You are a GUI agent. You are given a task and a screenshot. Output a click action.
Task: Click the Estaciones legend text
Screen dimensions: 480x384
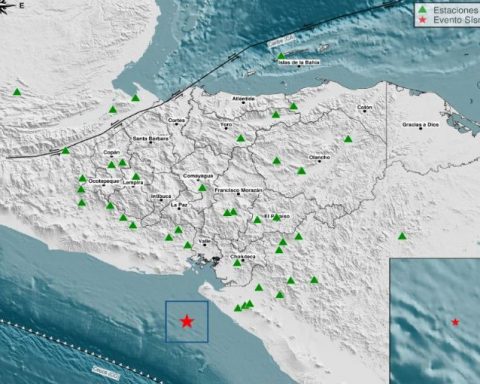[x=456, y=10]
